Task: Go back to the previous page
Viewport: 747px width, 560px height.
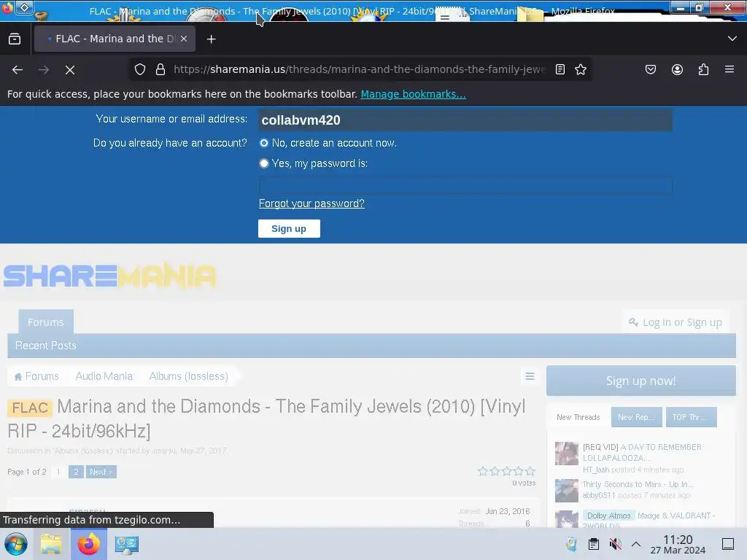Action: pos(18,69)
